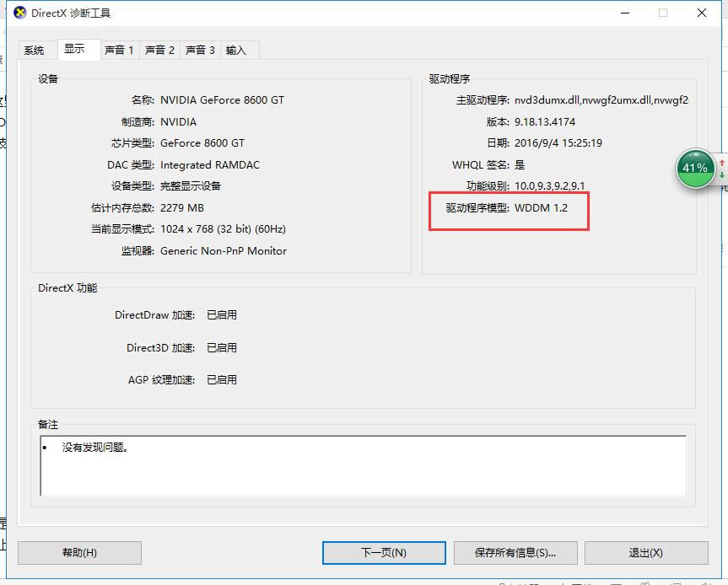Switch to the 声音 3 tab
Screen dimensions: 728x585
pos(200,50)
